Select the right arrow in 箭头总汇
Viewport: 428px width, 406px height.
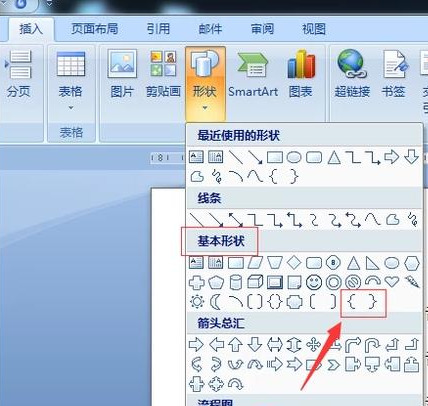(x=196, y=345)
